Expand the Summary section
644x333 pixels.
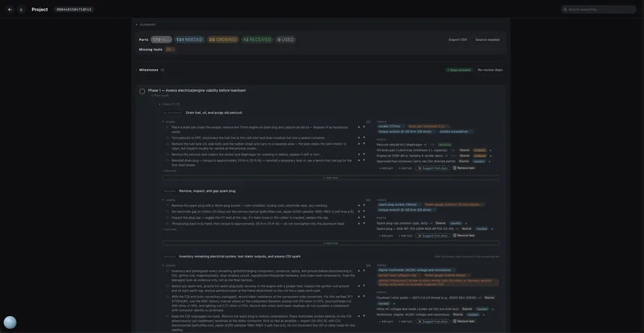coord(147,25)
